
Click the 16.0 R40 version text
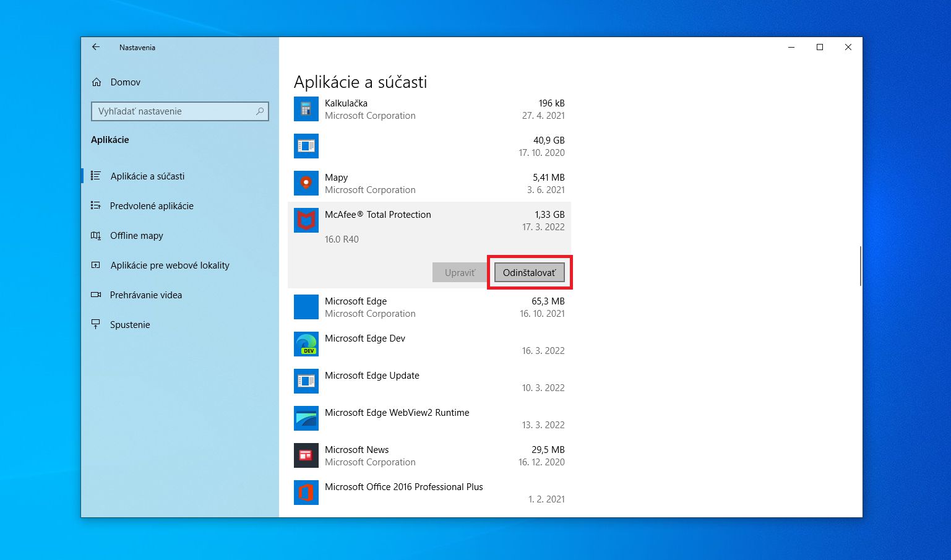pyautogui.click(x=342, y=239)
